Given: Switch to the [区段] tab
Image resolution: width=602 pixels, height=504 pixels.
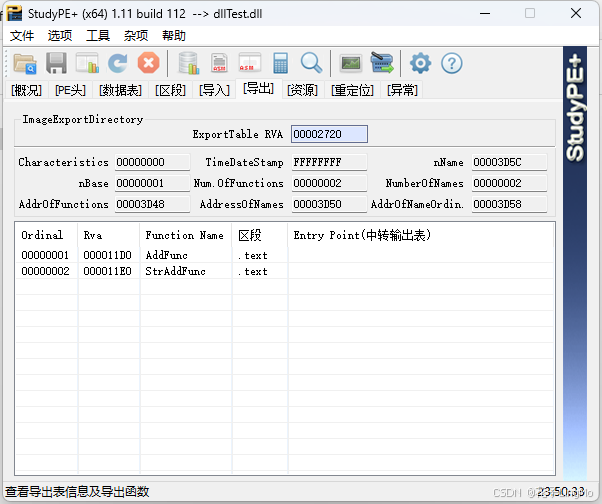Looking at the screenshot, I should coord(170,91).
